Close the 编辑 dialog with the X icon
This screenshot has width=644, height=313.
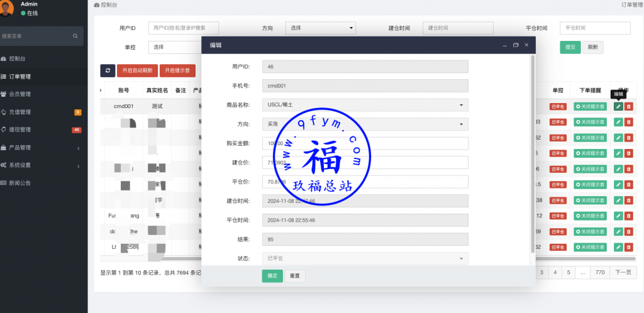click(526, 45)
